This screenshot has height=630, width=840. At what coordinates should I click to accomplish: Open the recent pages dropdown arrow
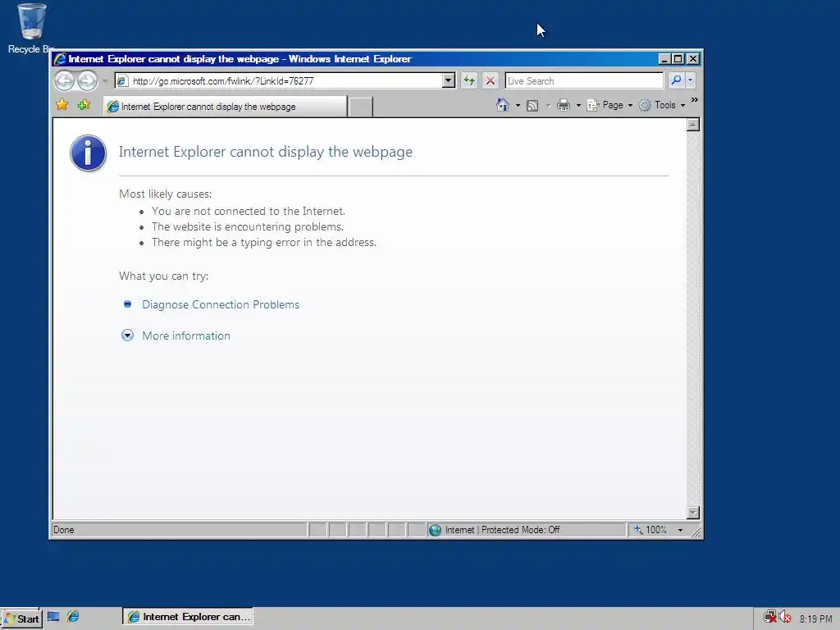tap(105, 81)
